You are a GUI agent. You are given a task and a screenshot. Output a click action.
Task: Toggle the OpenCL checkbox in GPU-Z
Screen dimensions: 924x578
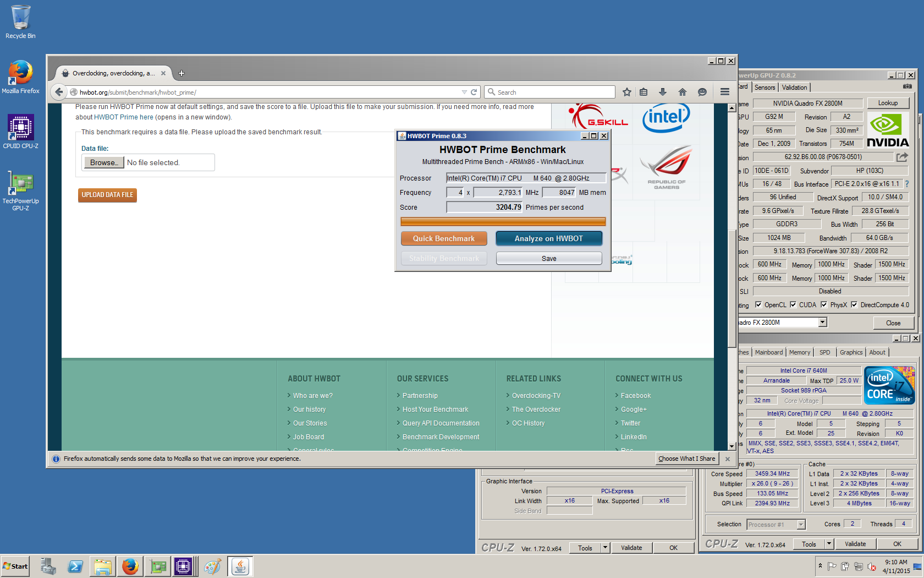tap(758, 304)
